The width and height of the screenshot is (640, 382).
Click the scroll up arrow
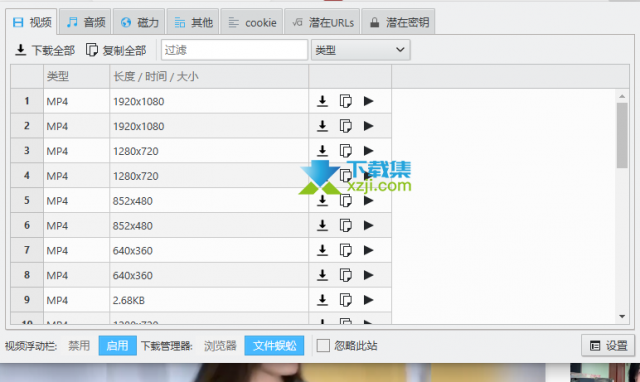[622, 96]
